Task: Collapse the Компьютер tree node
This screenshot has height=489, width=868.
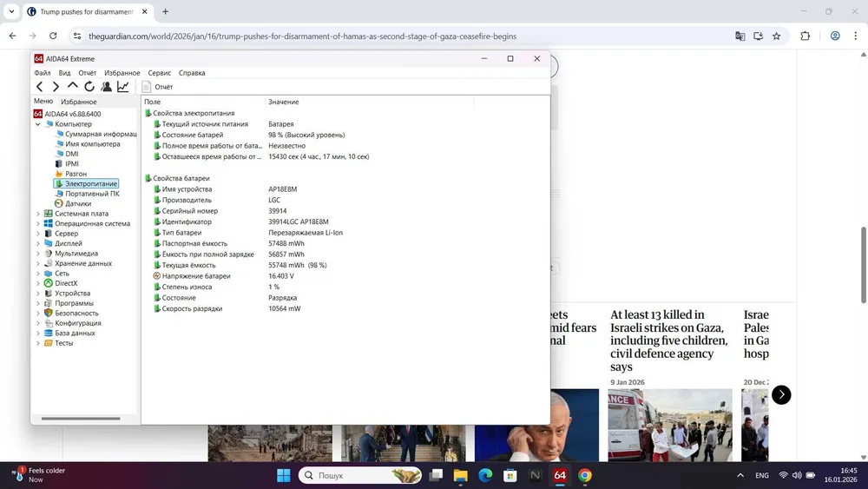Action: pyautogui.click(x=38, y=124)
